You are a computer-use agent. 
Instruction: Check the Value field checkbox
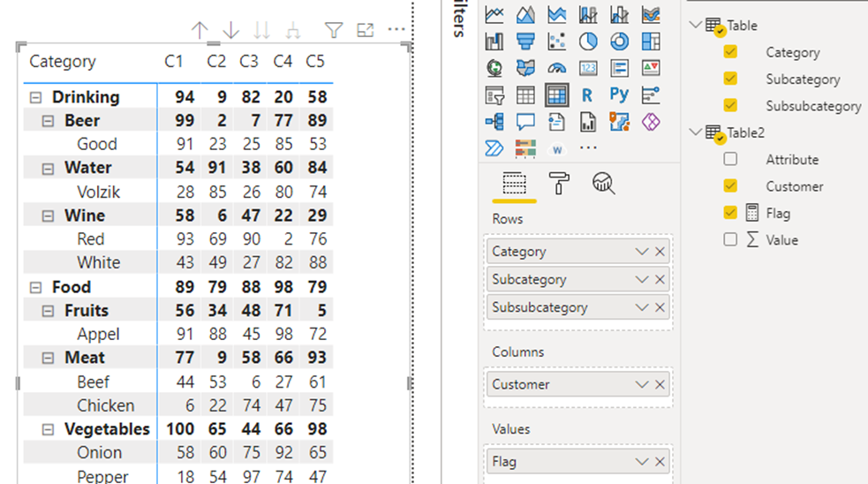(730, 239)
